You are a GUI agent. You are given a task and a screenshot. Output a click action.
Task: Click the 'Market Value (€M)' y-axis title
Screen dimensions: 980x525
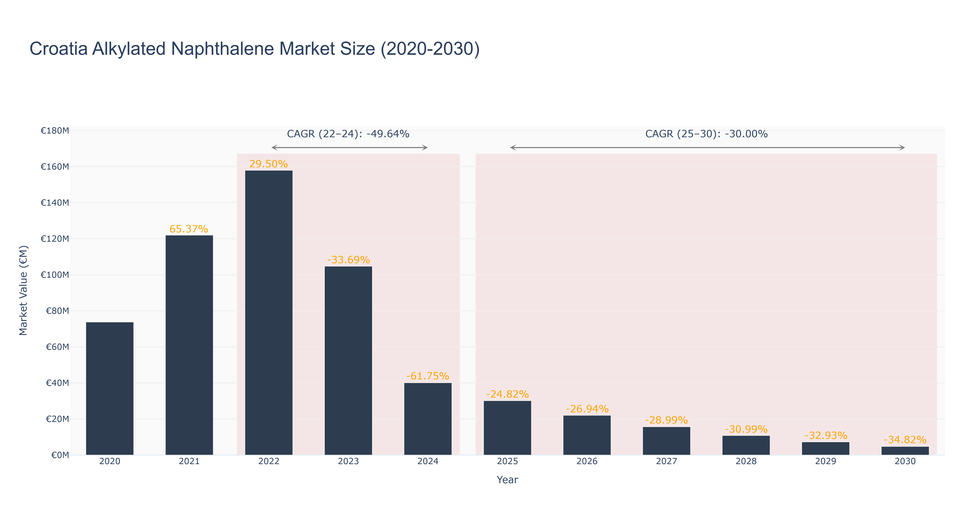coord(24,290)
